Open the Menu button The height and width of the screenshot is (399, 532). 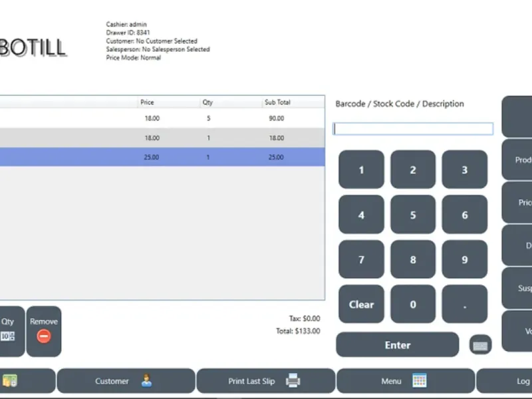[x=406, y=381]
